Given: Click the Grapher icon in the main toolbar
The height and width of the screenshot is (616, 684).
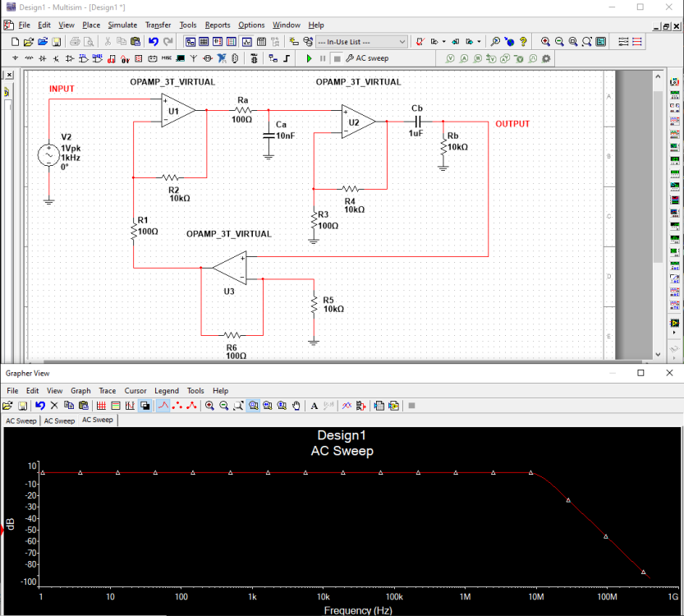Looking at the screenshot, I should [x=246, y=41].
